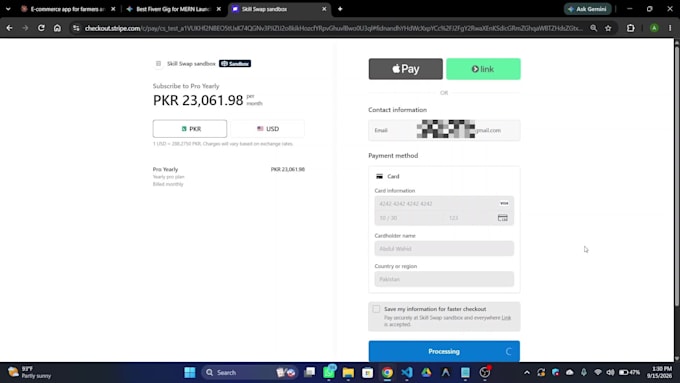Open the Chrome profile avatar
The height and width of the screenshot is (383, 680).
[654, 28]
